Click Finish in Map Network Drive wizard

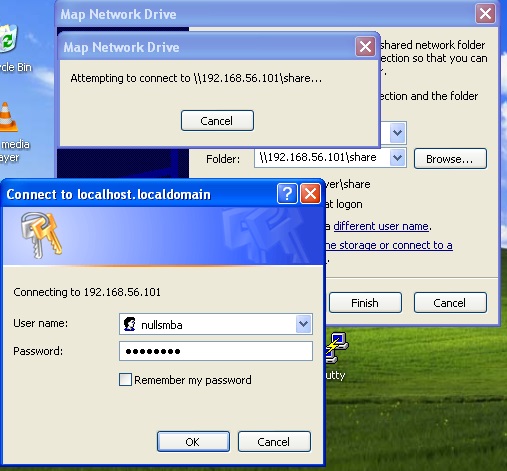pyautogui.click(x=365, y=303)
